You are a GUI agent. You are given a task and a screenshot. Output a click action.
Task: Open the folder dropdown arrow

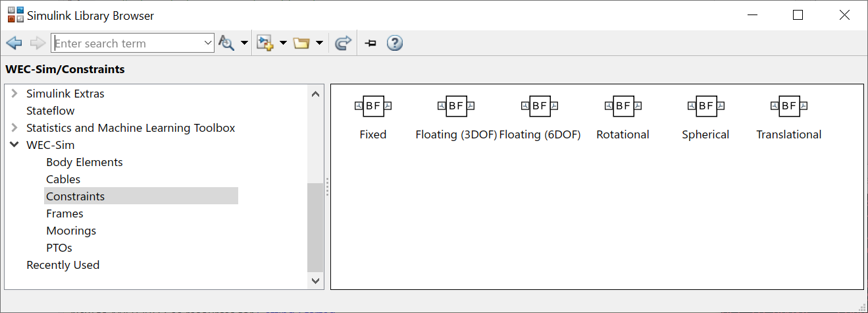tap(319, 43)
